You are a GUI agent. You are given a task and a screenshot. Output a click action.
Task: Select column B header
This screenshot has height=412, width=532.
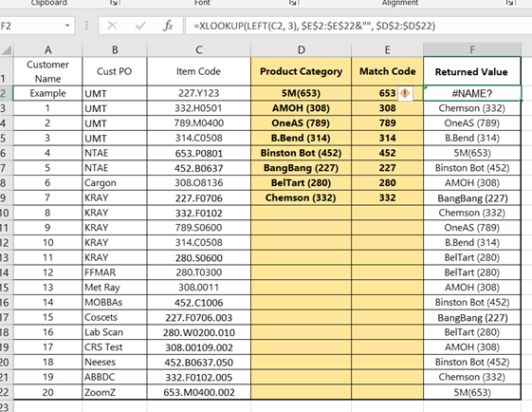click(x=115, y=50)
